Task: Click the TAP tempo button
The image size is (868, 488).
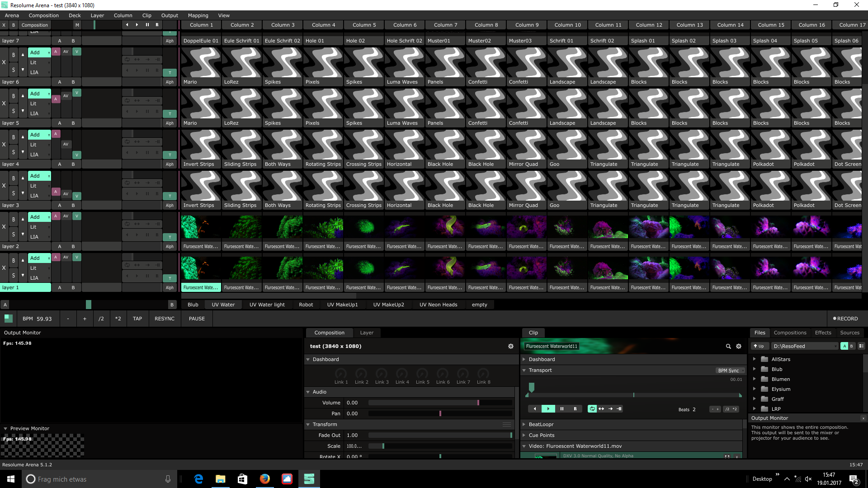Action: (137, 319)
